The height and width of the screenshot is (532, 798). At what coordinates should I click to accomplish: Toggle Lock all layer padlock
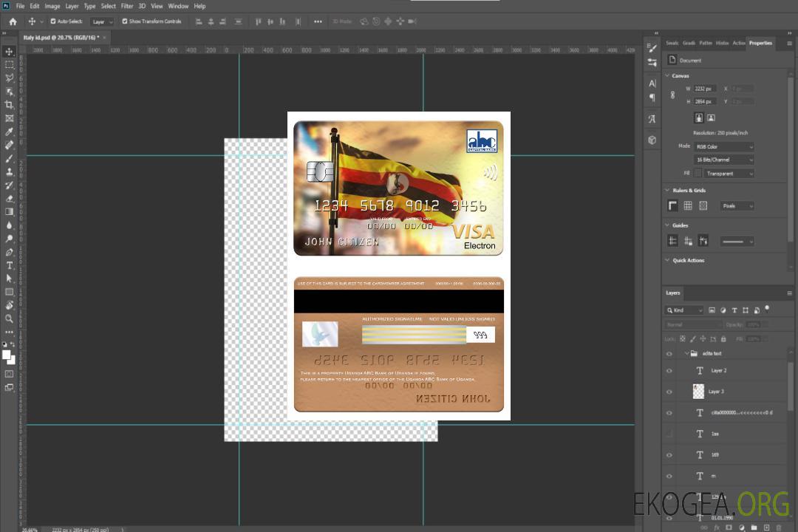click(x=723, y=338)
